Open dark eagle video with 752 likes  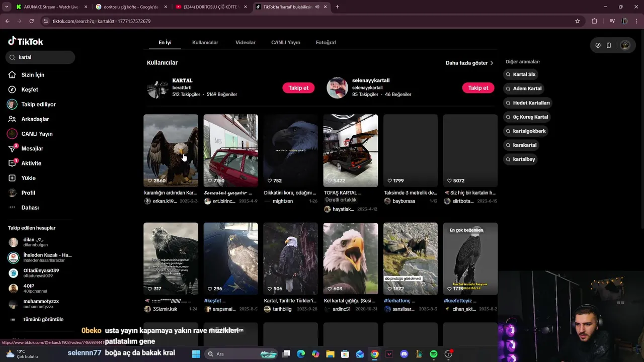point(290,150)
